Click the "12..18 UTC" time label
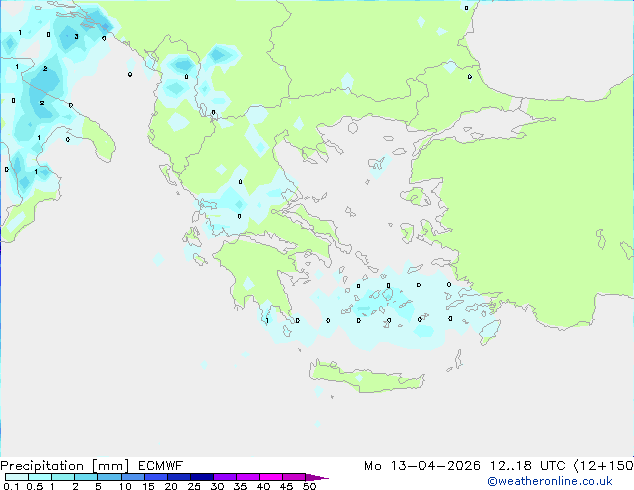Screen dimensions: 634x490 coord(527,466)
